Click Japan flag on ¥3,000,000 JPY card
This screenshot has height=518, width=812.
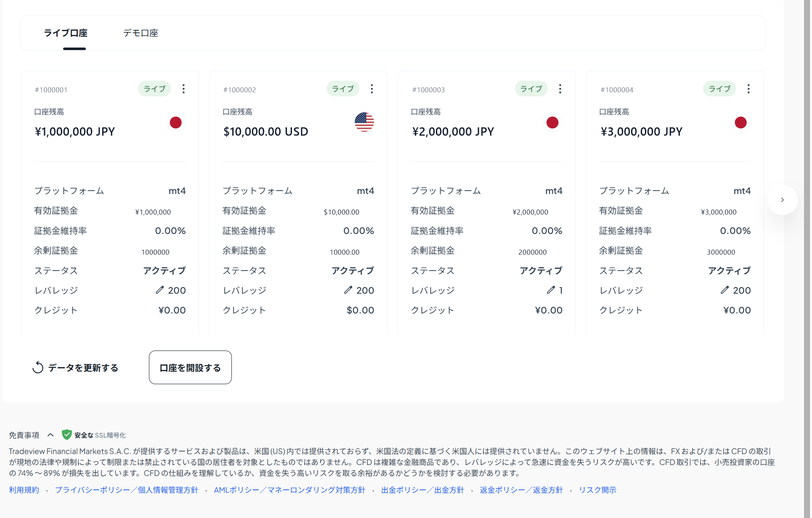(740, 122)
